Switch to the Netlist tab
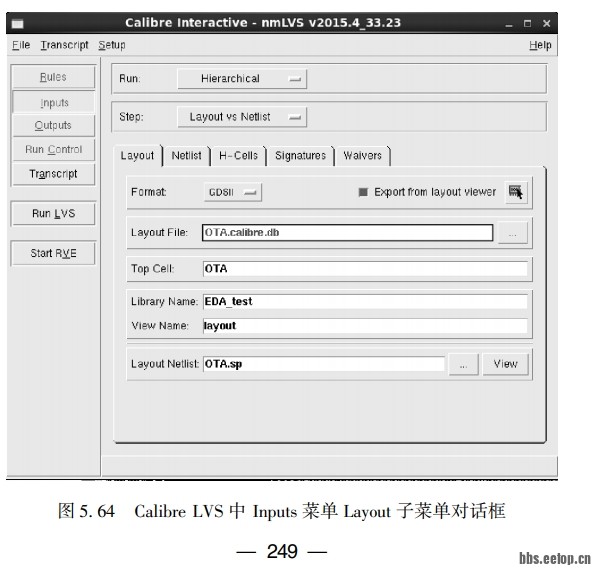Screen dimensions: 596x570 pyautogui.click(x=187, y=155)
